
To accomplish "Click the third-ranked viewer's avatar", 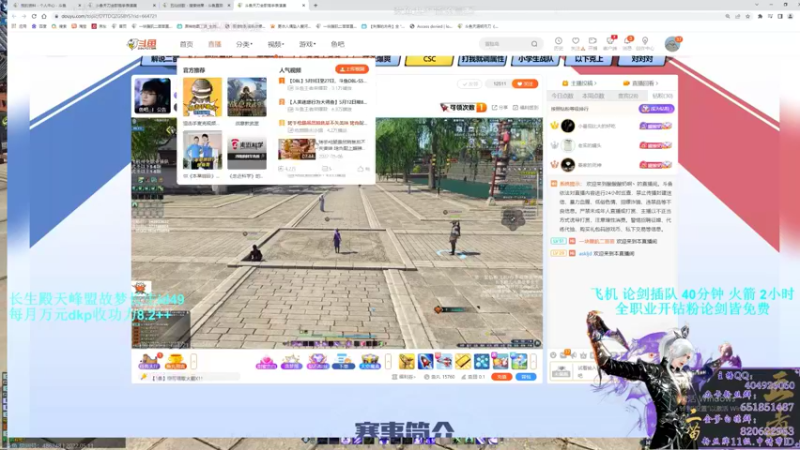I will [568, 165].
